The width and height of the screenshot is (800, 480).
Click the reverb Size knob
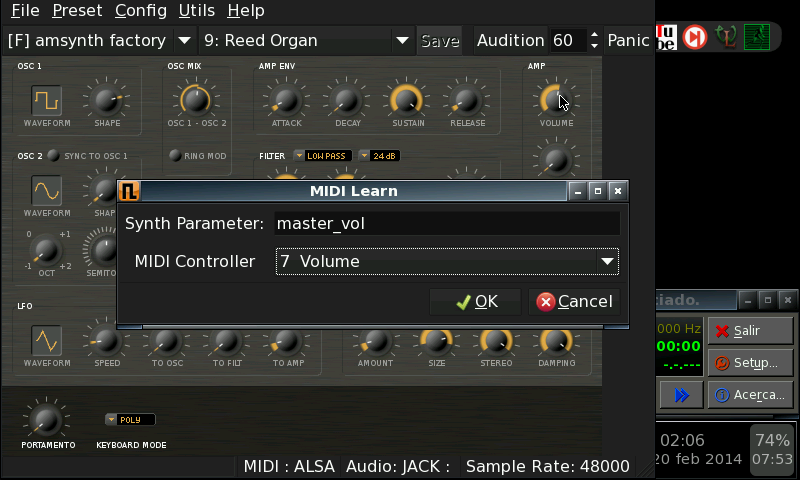click(x=436, y=340)
